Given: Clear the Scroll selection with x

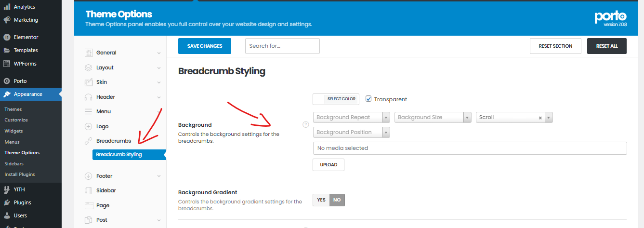Looking at the screenshot, I should pos(540,118).
